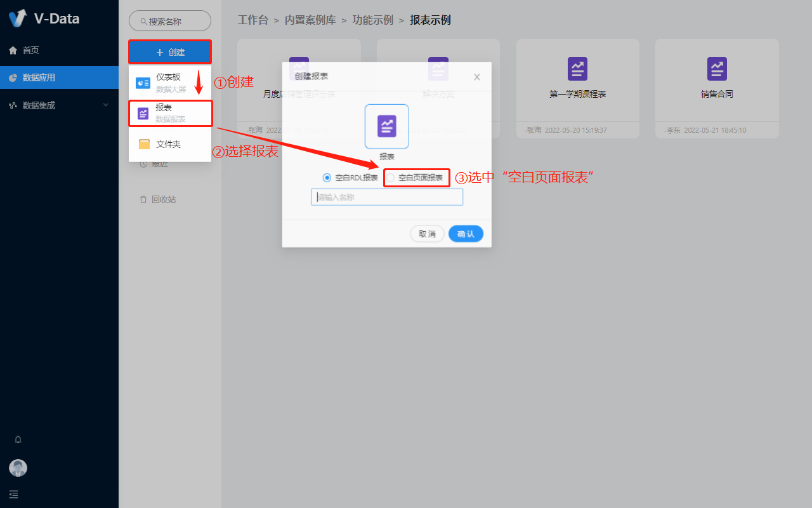The image size is (812, 508).
Task: Expand the 数据集成 sidebar chevron
Action: click(106, 105)
